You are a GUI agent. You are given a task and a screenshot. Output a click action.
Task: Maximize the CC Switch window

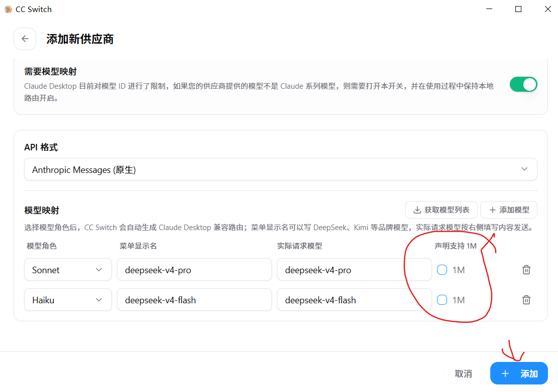pyautogui.click(x=518, y=9)
